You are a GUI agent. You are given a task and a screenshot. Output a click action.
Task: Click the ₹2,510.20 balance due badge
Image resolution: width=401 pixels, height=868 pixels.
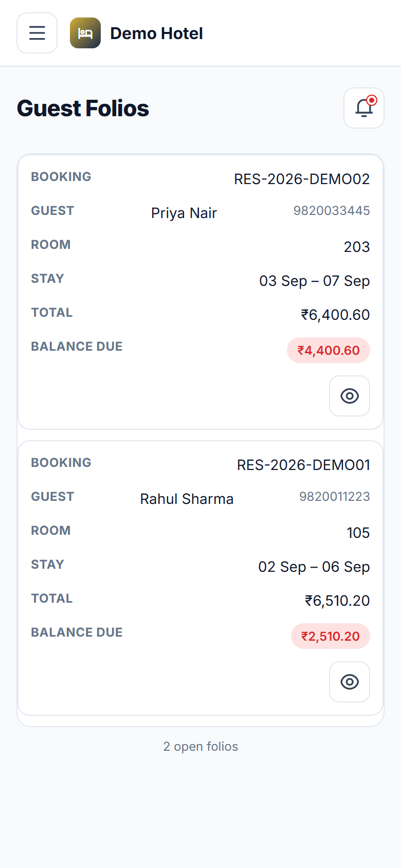pyautogui.click(x=331, y=636)
